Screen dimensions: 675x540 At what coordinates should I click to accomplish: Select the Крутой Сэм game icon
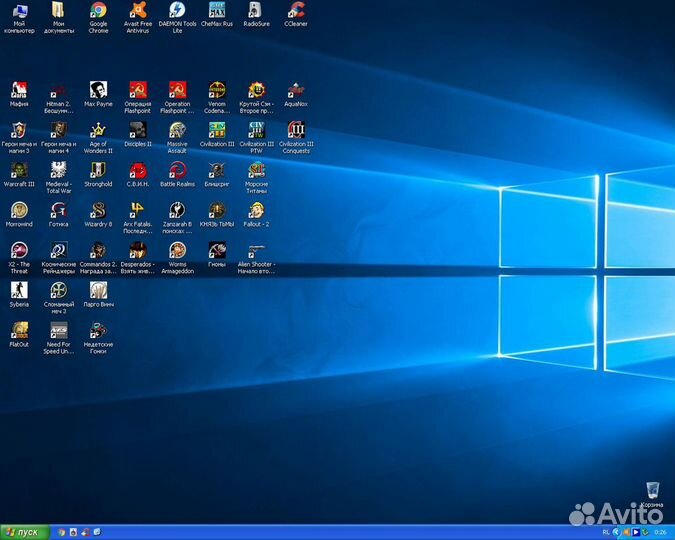257,98
